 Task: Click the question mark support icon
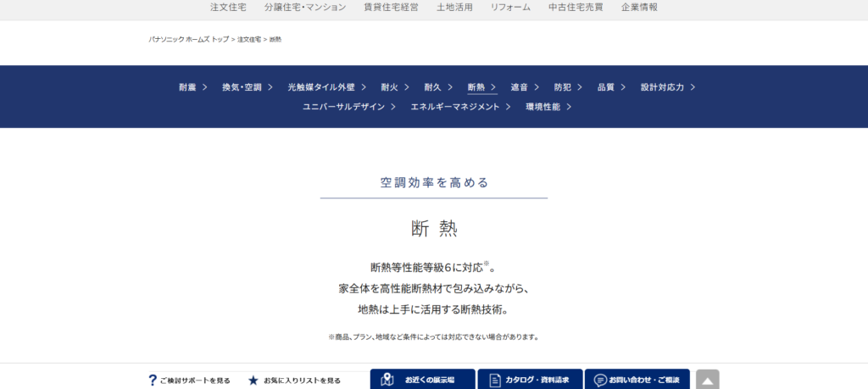coord(153,381)
